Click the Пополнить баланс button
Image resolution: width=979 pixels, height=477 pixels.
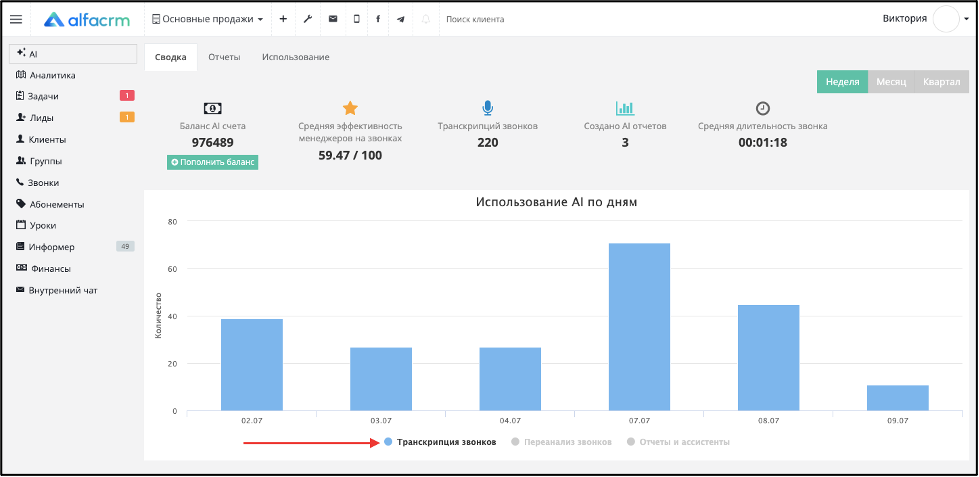point(212,162)
